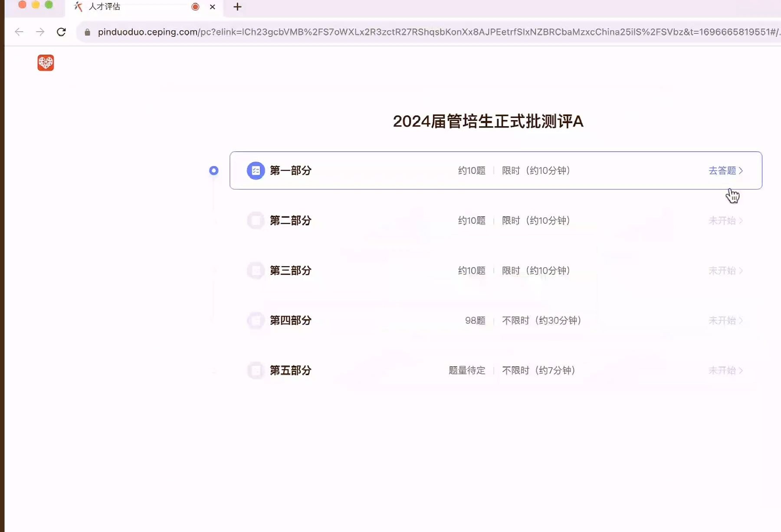Go forward with the browser forward arrow
The width and height of the screenshot is (781, 532).
point(40,32)
